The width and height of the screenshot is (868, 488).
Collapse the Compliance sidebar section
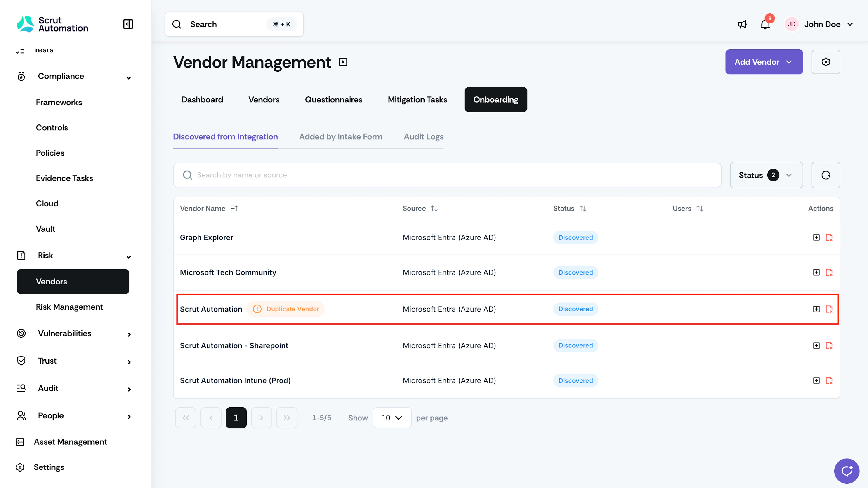point(128,78)
